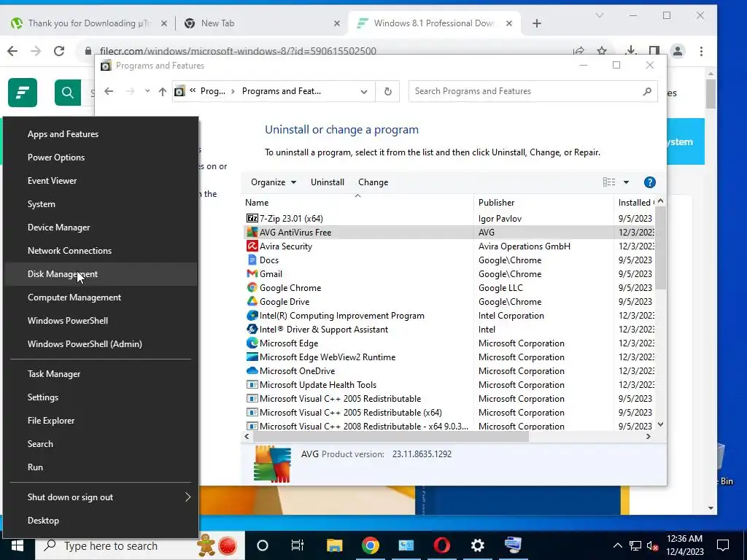
Task: Open recent locations dropdown arrow
Action: click(x=147, y=91)
